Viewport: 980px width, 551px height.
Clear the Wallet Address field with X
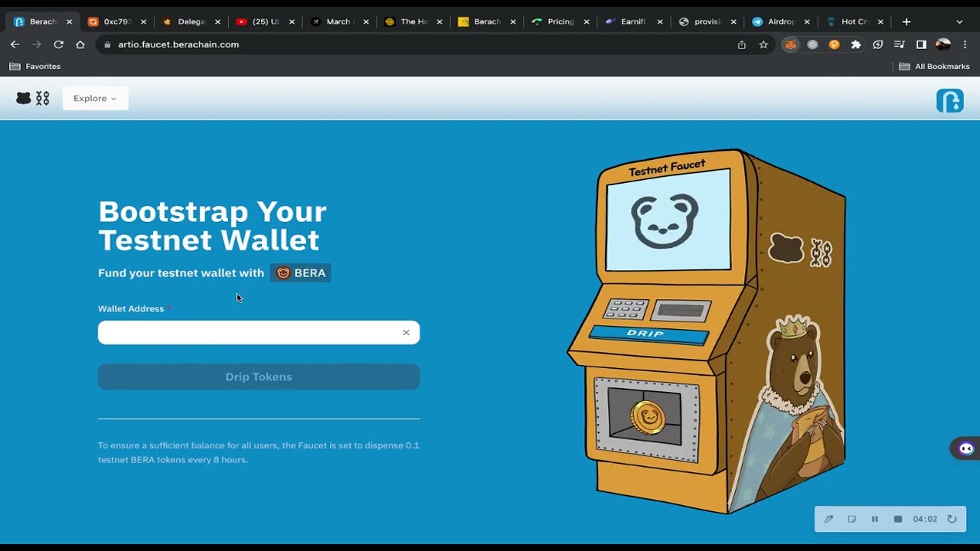point(406,332)
